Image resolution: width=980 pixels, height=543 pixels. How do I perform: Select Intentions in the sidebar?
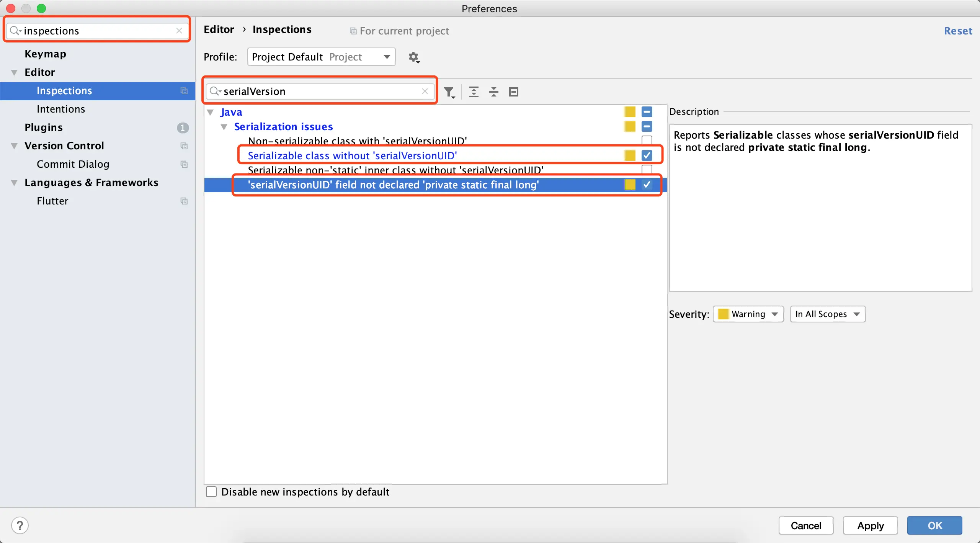61,109
